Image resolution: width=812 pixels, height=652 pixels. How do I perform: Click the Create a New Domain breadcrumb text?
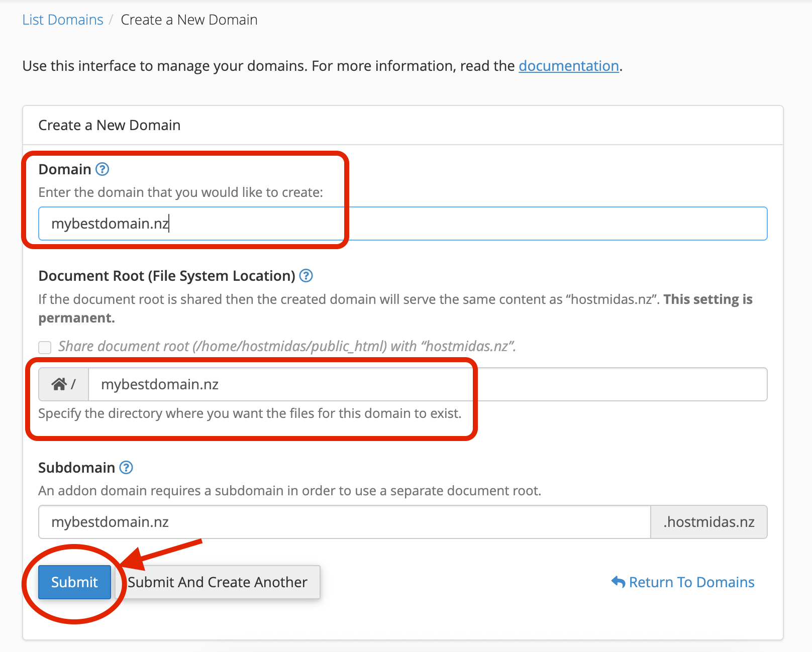tap(189, 20)
